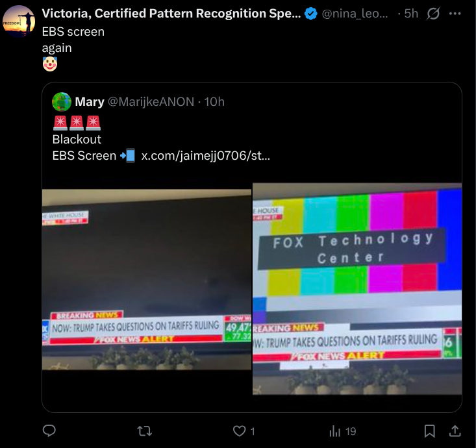Click the Grok slashed-circle icon

point(433,14)
